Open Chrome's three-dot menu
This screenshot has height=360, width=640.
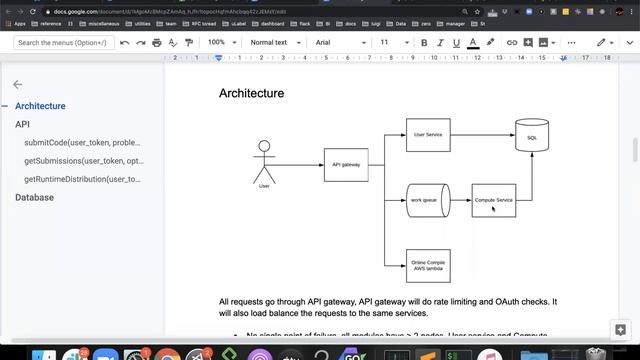point(631,12)
